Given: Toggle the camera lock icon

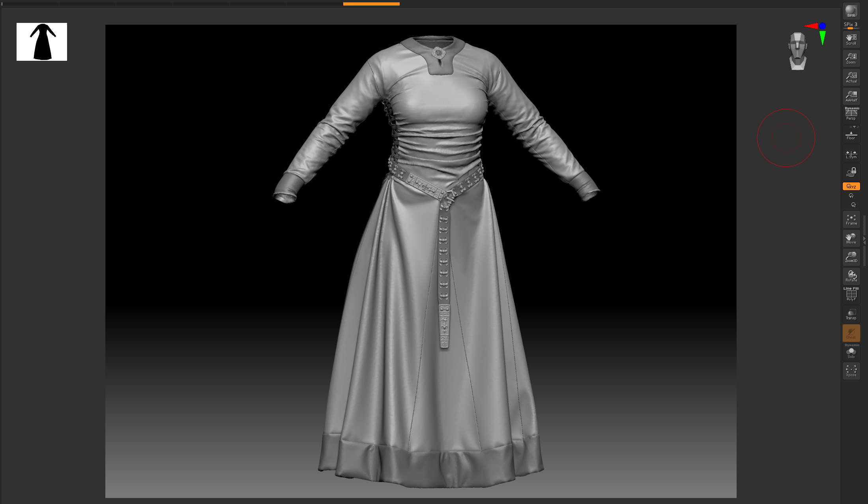Looking at the screenshot, I should pos(851,172).
